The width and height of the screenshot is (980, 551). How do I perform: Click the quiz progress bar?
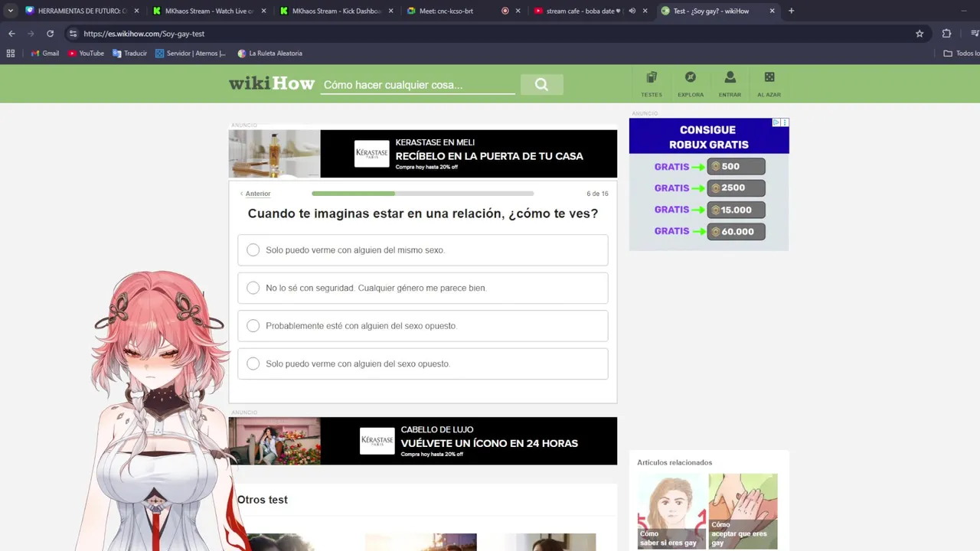coord(423,194)
